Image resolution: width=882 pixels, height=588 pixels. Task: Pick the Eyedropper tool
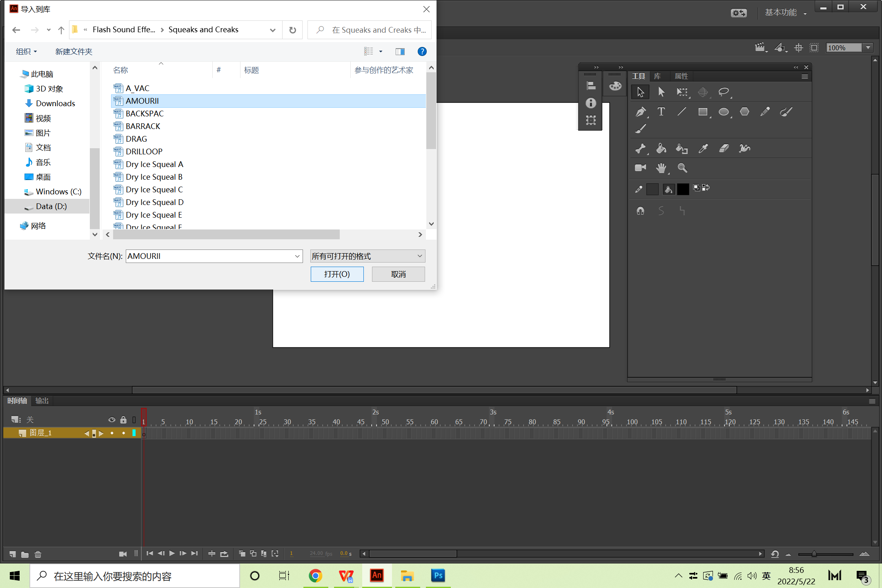tap(703, 149)
